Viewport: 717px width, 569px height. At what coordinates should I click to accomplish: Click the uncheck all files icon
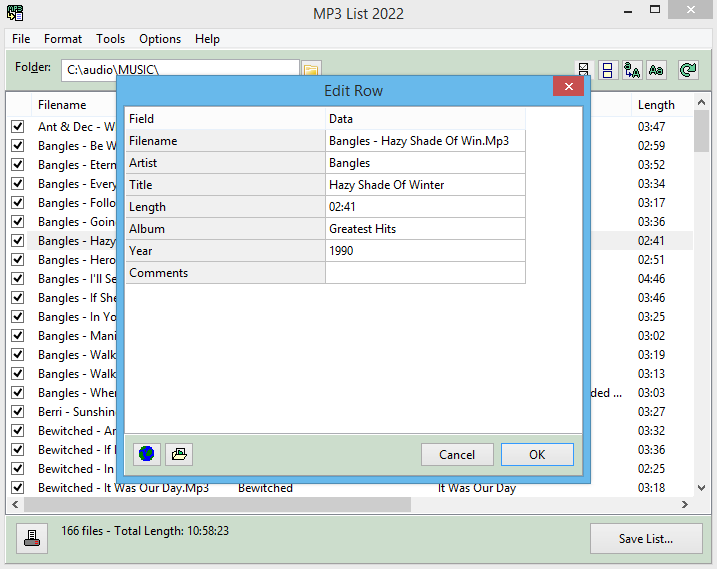[x=608, y=70]
